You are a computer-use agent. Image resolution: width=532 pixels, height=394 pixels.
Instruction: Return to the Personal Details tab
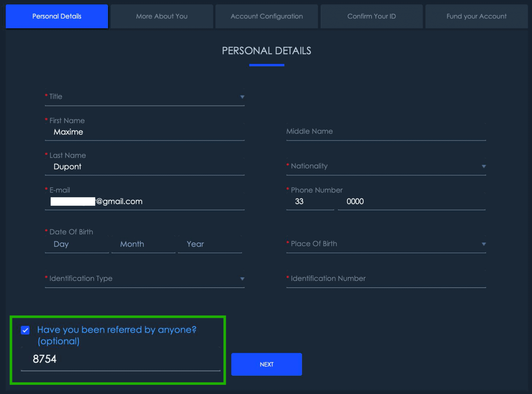pos(56,16)
